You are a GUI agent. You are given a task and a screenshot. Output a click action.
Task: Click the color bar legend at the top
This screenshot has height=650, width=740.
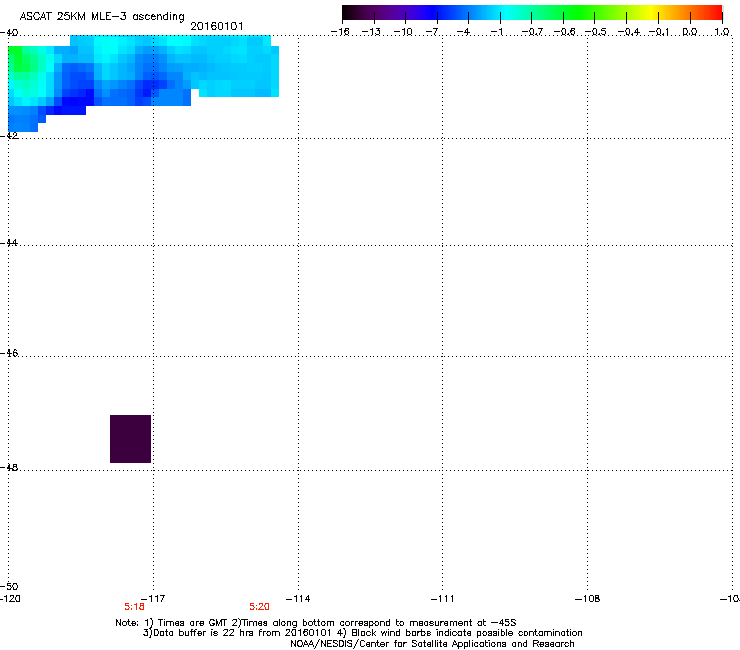pos(532,13)
